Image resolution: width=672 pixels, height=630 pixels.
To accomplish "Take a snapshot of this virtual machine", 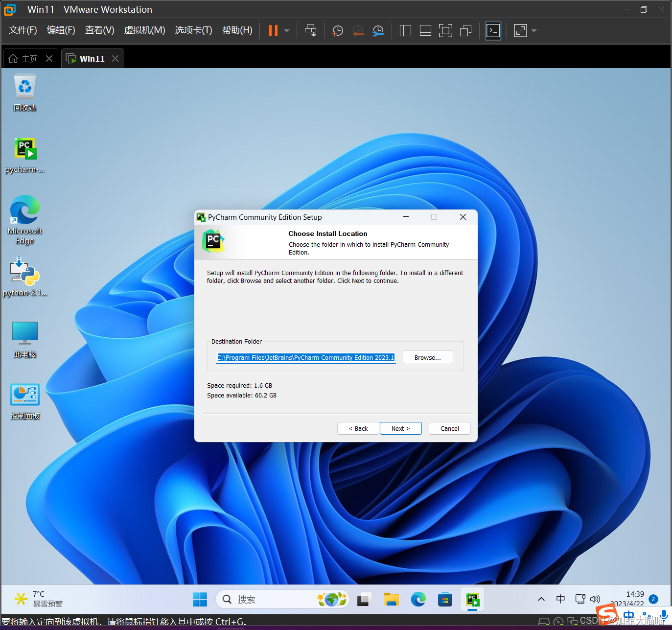I will pyautogui.click(x=338, y=31).
